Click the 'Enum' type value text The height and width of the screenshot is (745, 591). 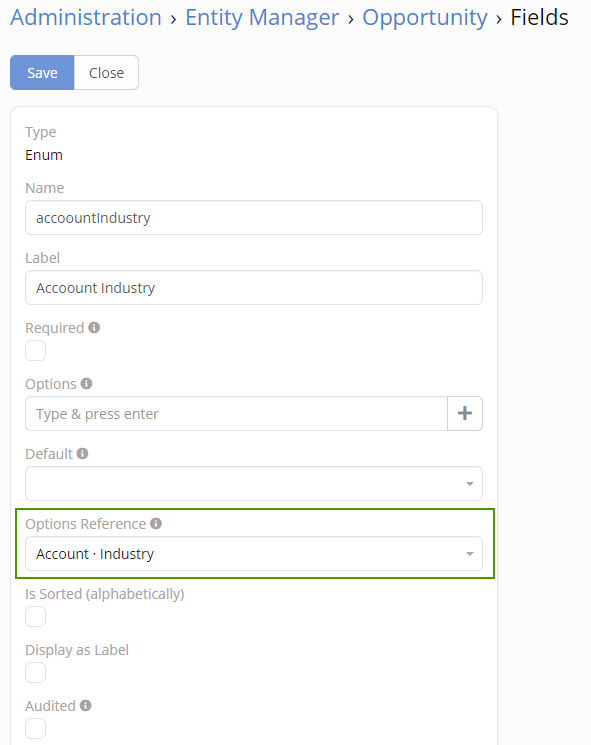pos(44,155)
